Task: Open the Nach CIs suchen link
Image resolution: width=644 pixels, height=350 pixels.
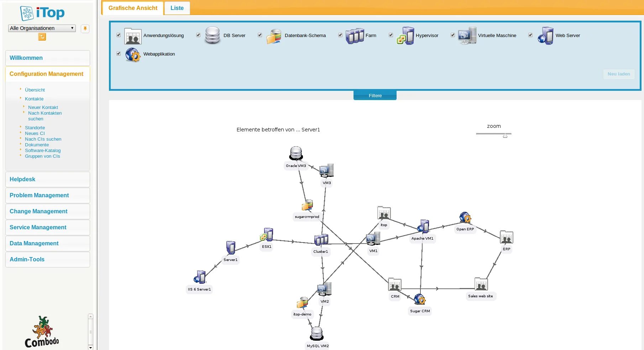Action: coord(43,139)
